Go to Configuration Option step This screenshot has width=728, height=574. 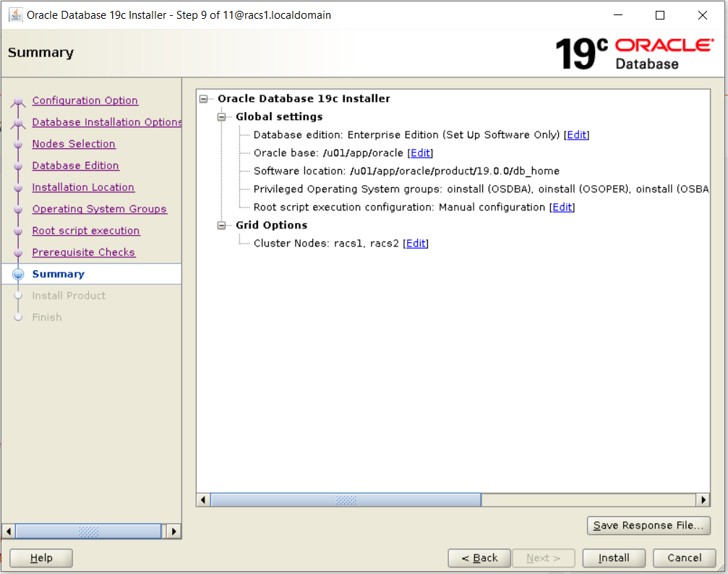85,100
